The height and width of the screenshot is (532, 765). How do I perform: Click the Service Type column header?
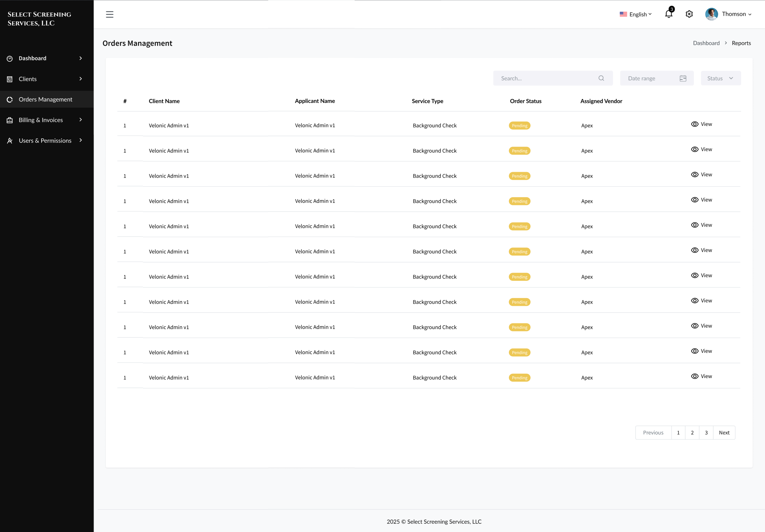pyautogui.click(x=427, y=101)
